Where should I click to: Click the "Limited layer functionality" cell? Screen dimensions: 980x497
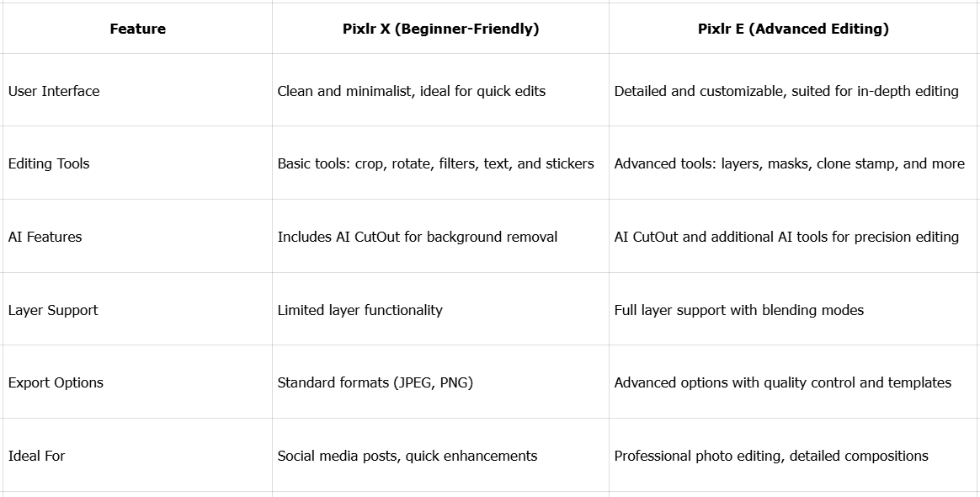click(x=360, y=310)
